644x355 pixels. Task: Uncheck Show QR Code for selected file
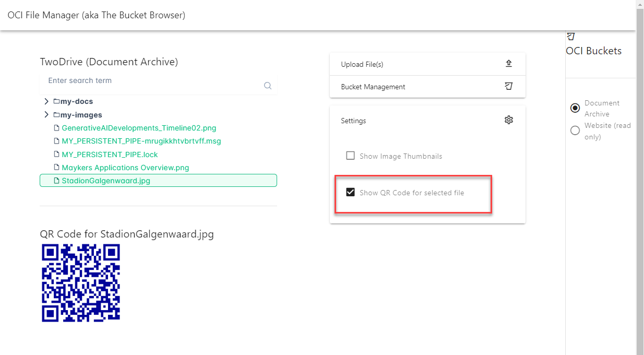pos(351,192)
